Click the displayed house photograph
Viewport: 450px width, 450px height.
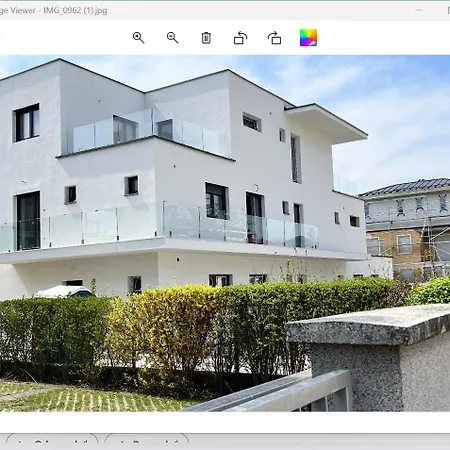coord(225,233)
